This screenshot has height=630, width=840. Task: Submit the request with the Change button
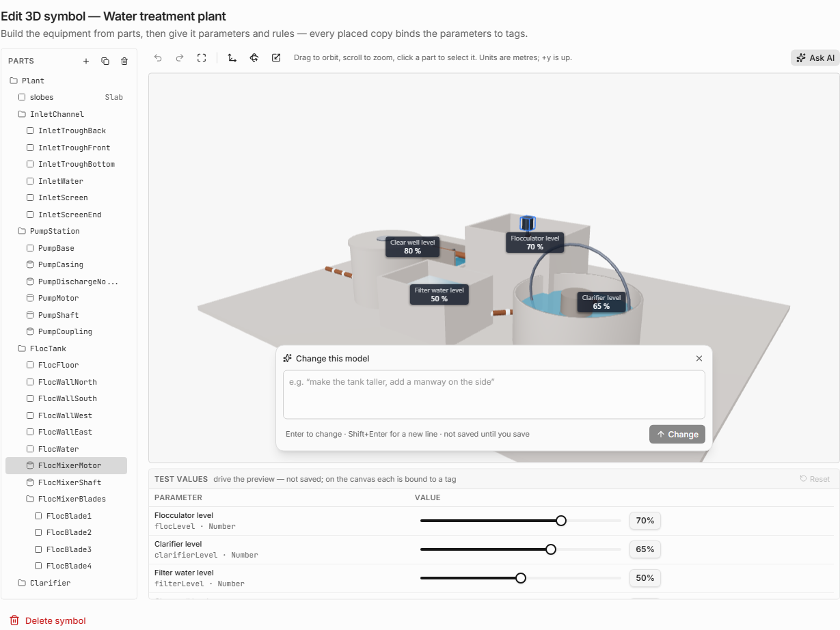(x=677, y=434)
